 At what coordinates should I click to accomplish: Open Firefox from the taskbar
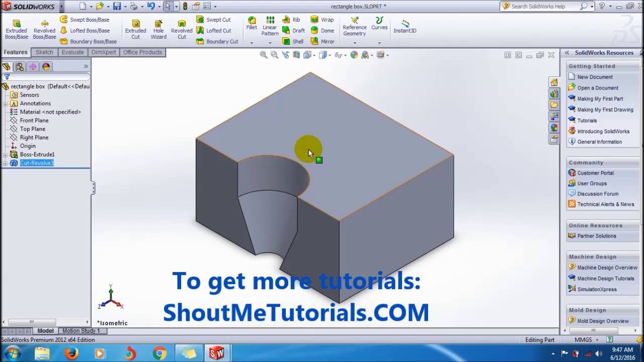71,353
